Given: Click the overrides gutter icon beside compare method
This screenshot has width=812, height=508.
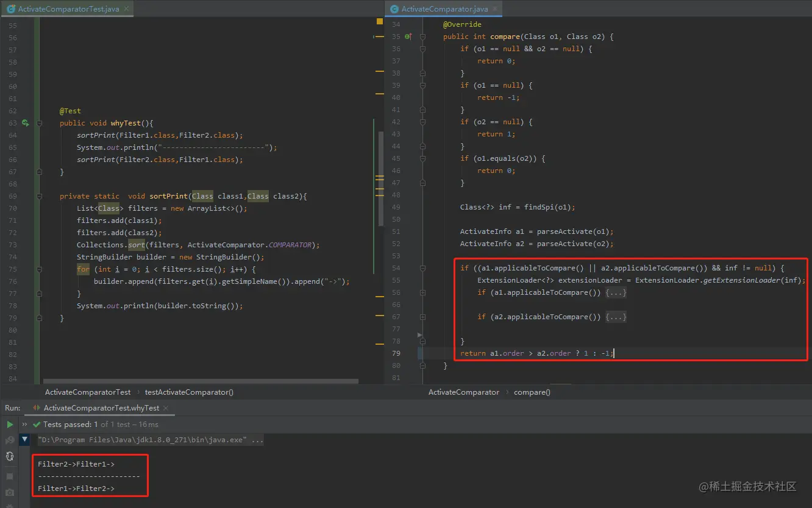Looking at the screenshot, I should (408, 37).
